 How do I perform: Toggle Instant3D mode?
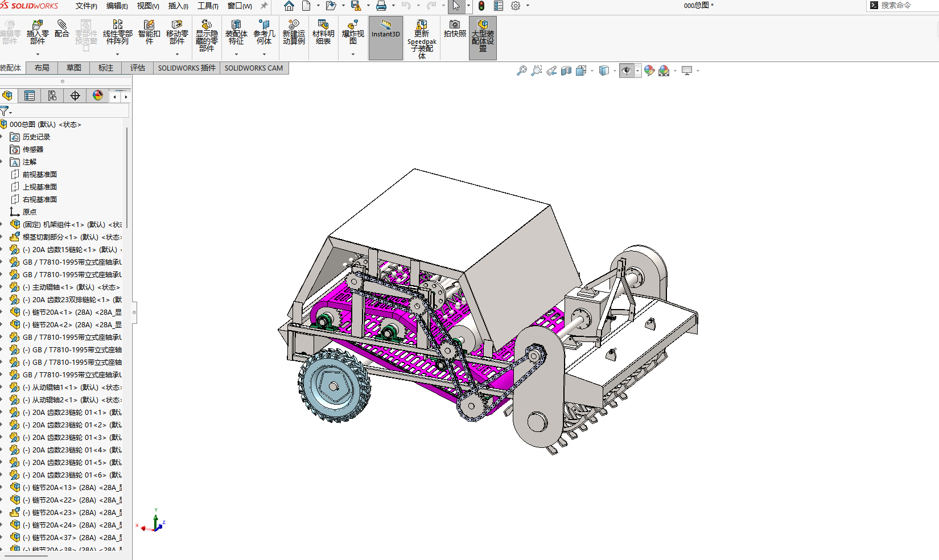click(386, 38)
